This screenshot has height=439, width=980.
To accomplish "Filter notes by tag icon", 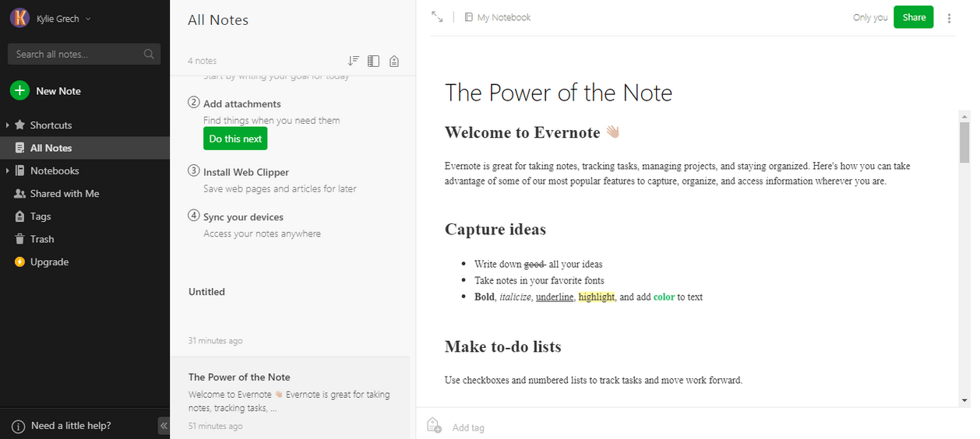I will pos(394,61).
